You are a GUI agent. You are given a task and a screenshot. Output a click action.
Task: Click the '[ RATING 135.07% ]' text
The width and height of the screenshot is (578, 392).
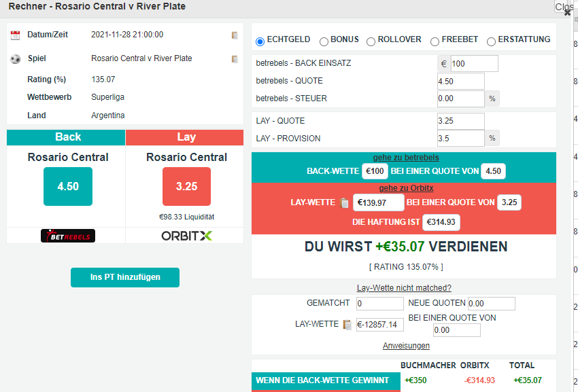406,267
